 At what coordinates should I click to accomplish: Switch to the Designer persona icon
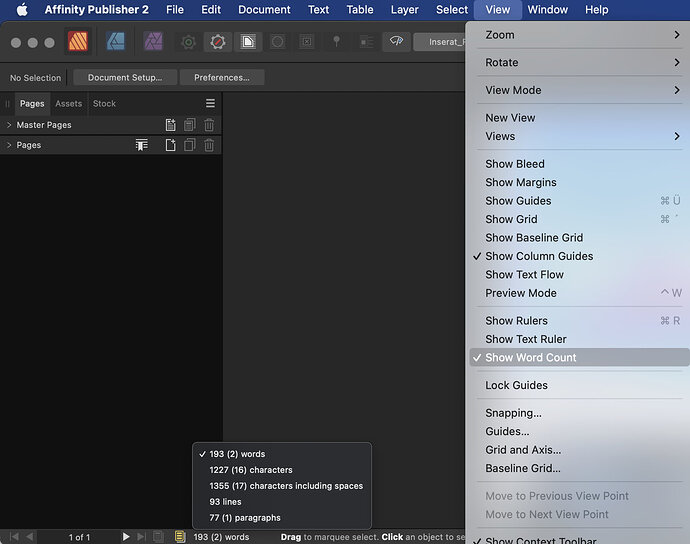tap(115, 42)
